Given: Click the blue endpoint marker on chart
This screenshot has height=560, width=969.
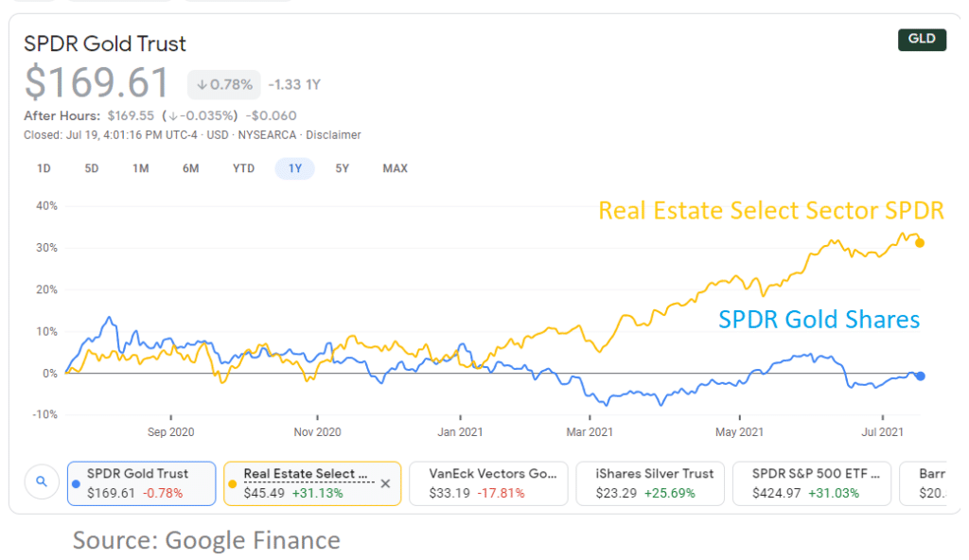Looking at the screenshot, I should (920, 376).
